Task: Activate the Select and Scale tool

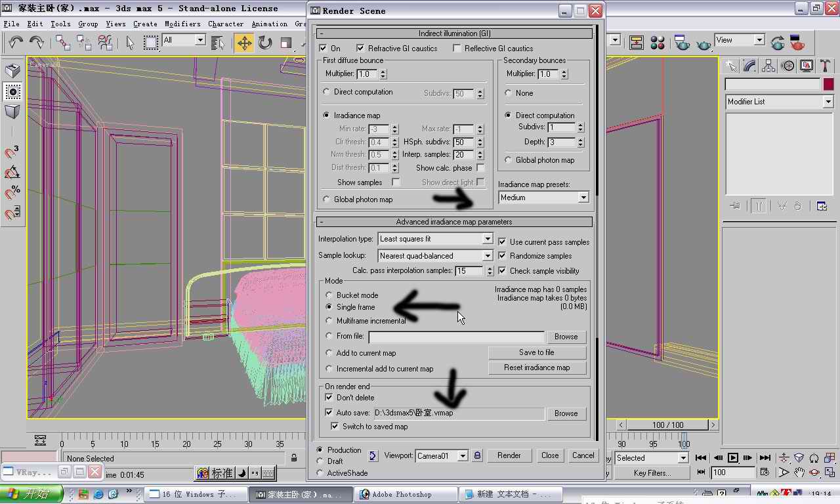Action: [286, 43]
